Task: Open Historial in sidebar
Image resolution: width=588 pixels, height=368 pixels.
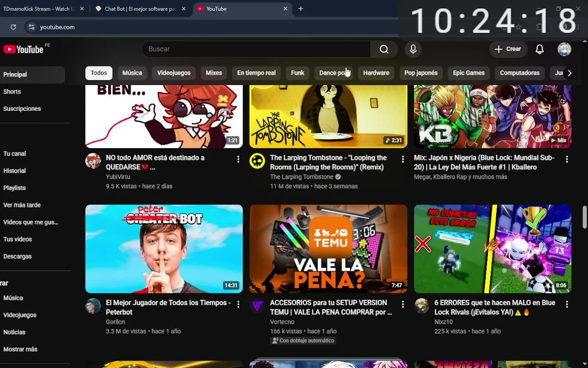Action: (15, 171)
